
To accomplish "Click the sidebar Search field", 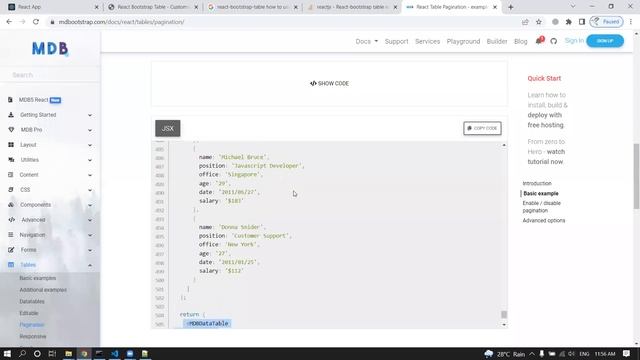I will [x=50, y=75].
